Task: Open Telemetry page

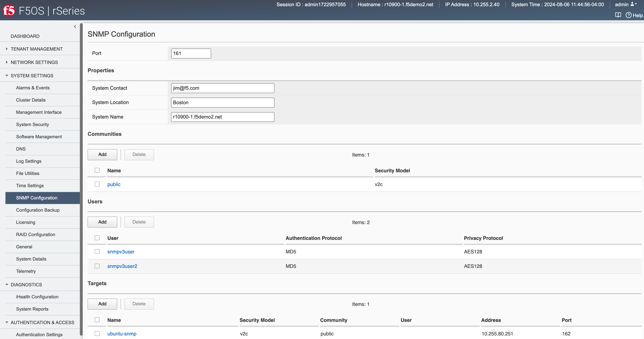Action: click(x=26, y=271)
